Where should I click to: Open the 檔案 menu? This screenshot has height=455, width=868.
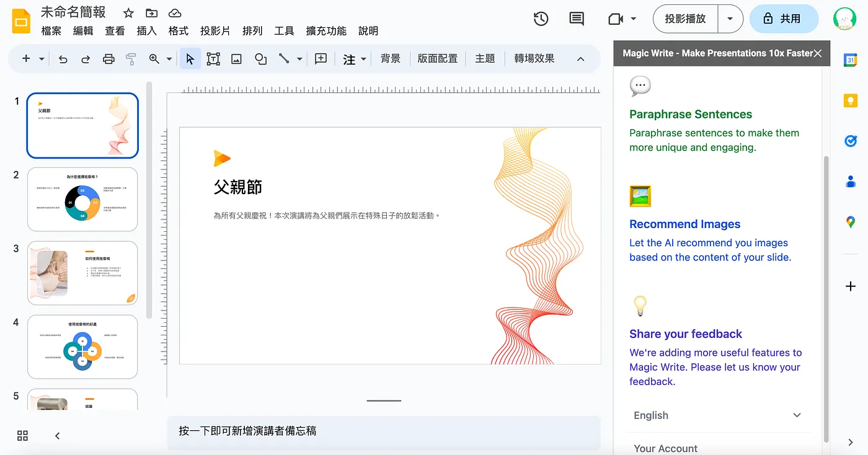coord(51,31)
